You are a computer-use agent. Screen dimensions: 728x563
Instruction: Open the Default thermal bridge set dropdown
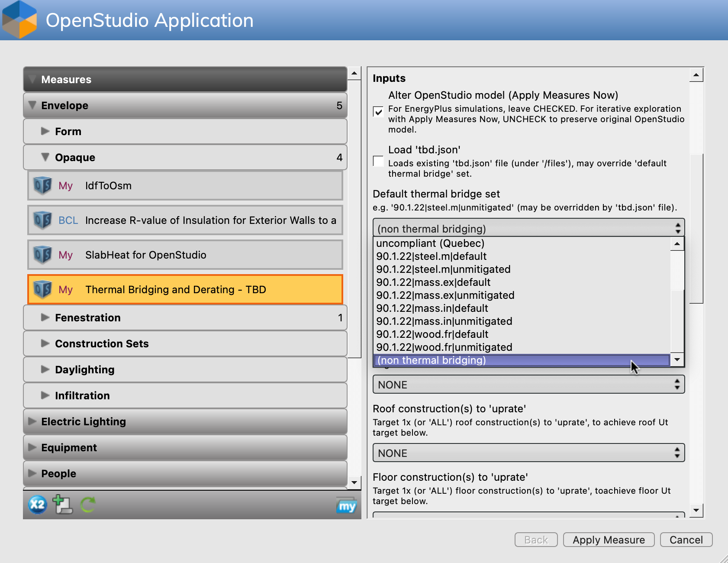[x=528, y=228]
